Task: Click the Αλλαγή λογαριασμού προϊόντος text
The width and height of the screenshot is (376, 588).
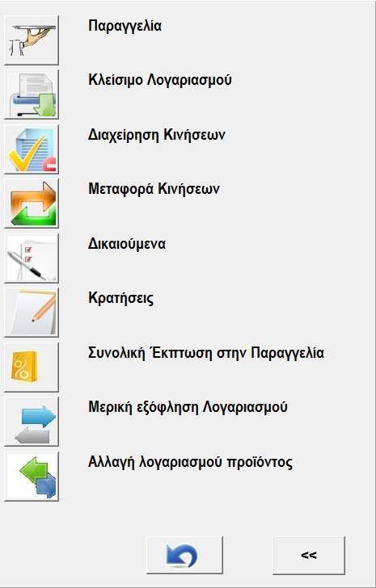Action: point(190,462)
